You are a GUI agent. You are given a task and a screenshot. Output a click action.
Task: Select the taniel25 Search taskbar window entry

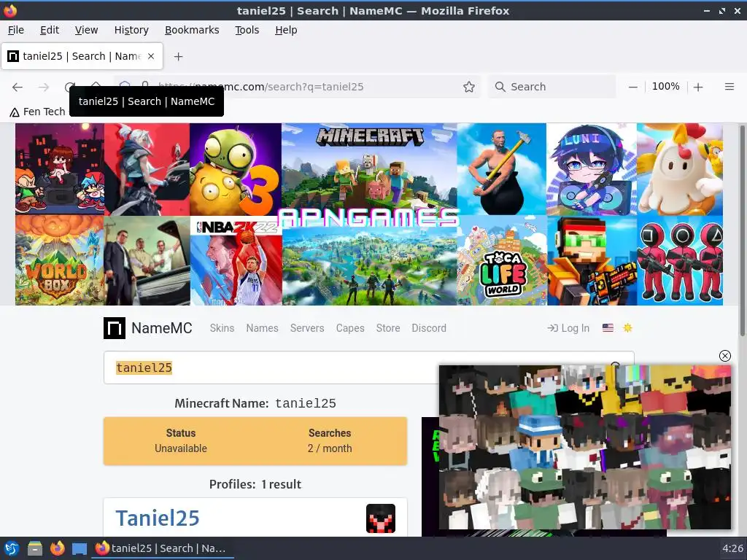coord(162,548)
